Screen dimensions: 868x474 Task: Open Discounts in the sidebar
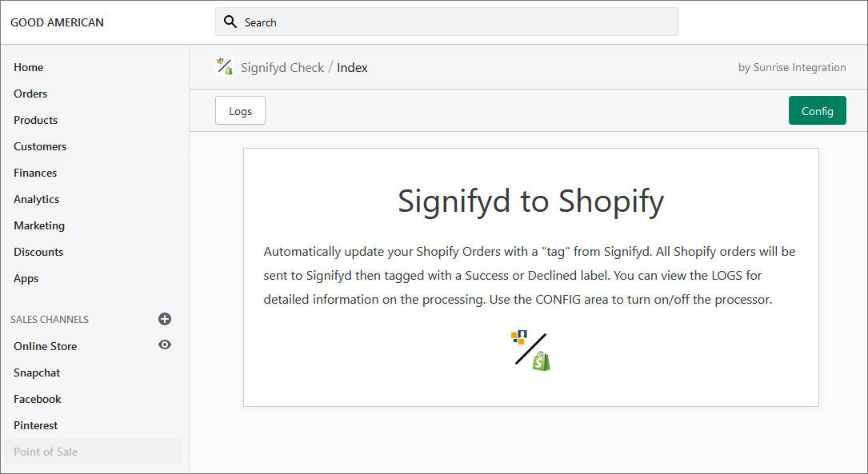(x=38, y=253)
